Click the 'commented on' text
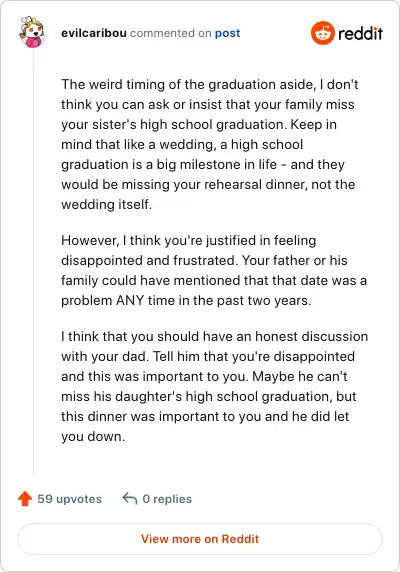Screen dimensions: 400x572 pyautogui.click(x=170, y=33)
